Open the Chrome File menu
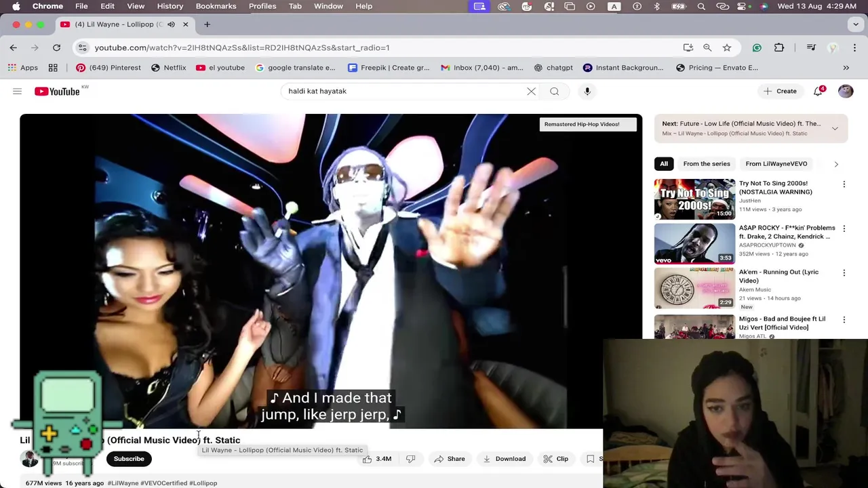Viewport: 868px width, 488px height. point(81,6)
